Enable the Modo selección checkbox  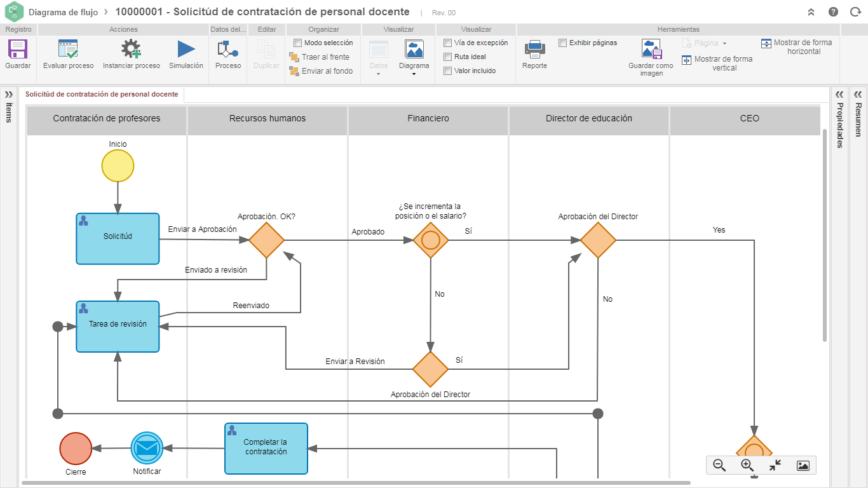click(298, 43)
